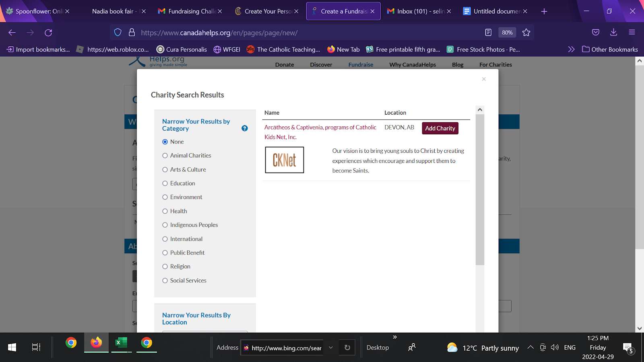The height and width of the screenshot is (362, 644).
Task: Open weather widget 12°C Partly sunny
Action: (483, 348)
